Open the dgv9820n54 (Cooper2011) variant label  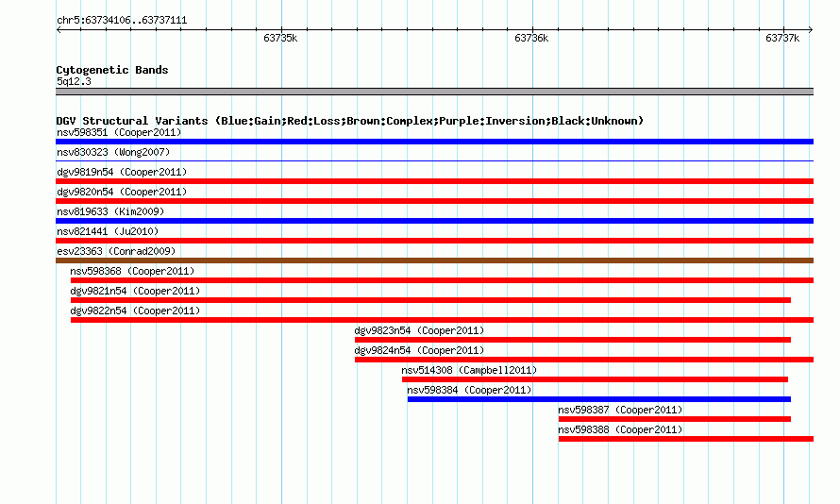coord(122,192)
